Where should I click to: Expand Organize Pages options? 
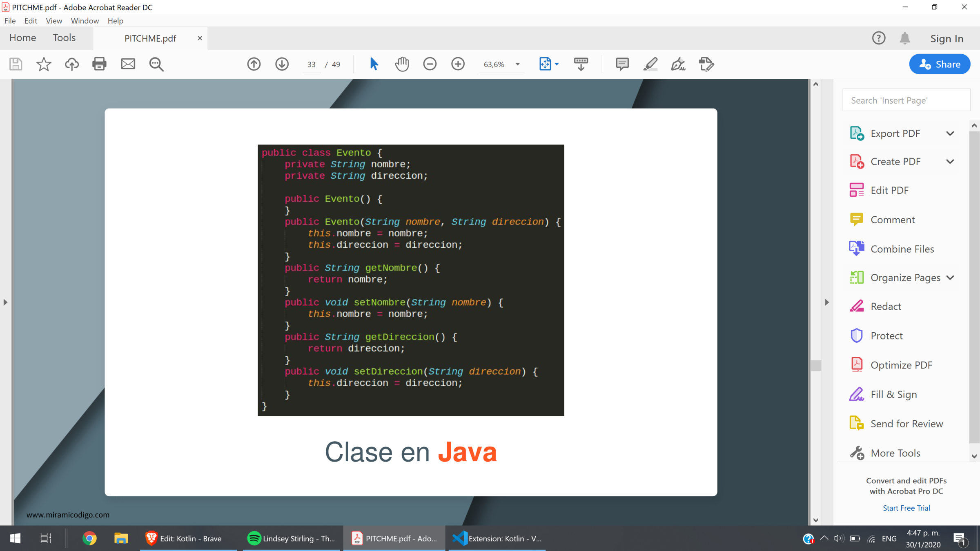click(950, 278)
